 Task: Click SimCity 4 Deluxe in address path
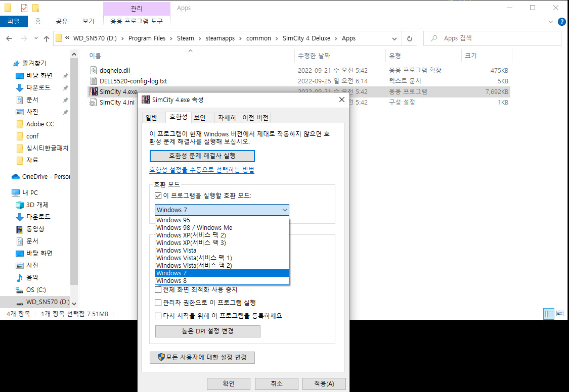[x=307, y=38]
